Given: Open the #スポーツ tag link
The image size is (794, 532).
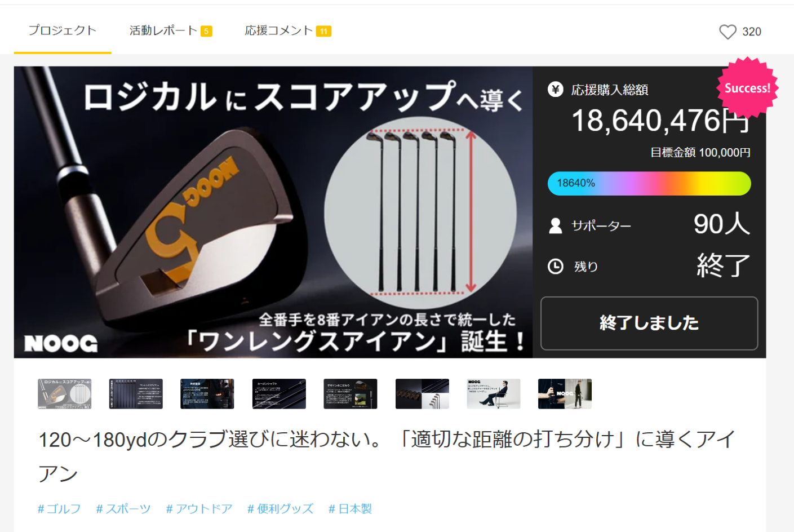Looking at the screenshot, I should coord(123,509).
